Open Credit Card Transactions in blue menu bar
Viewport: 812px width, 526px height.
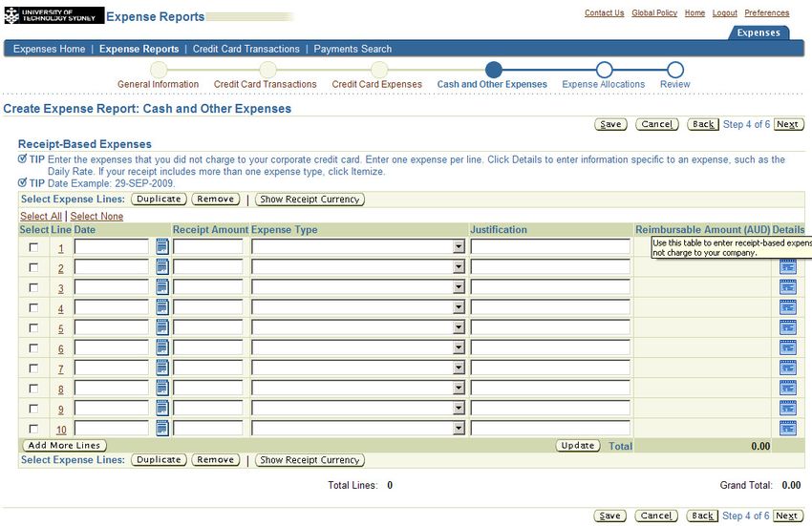click(246, 50)
